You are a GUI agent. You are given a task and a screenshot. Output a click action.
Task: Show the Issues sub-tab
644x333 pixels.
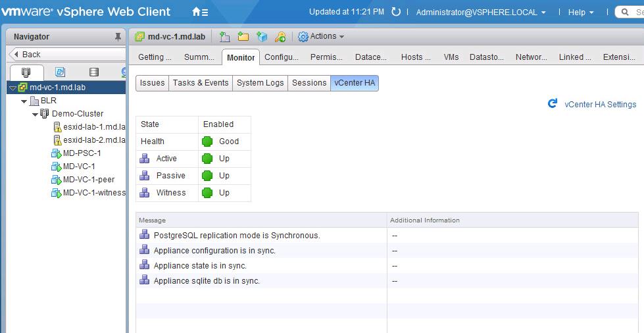(x=153, y=83)
